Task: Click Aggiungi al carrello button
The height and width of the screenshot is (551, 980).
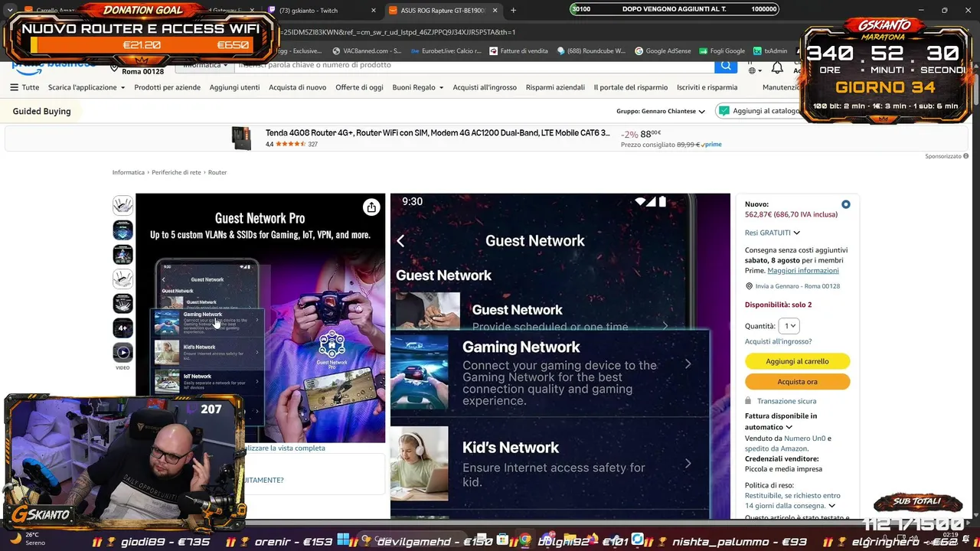Action: point(797,361)
